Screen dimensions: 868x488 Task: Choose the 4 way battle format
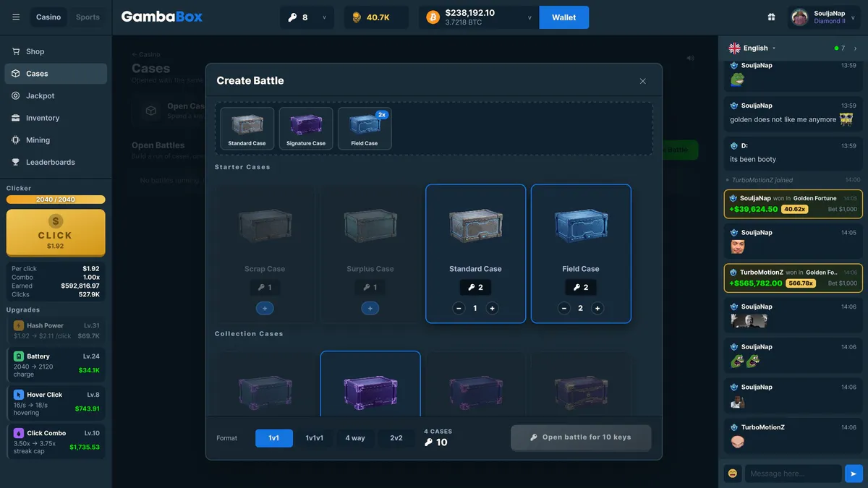click(x=355, y=438)
